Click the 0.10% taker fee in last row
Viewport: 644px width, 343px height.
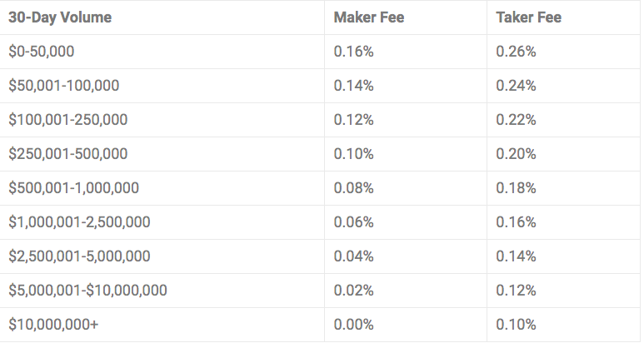pos(516,325)
